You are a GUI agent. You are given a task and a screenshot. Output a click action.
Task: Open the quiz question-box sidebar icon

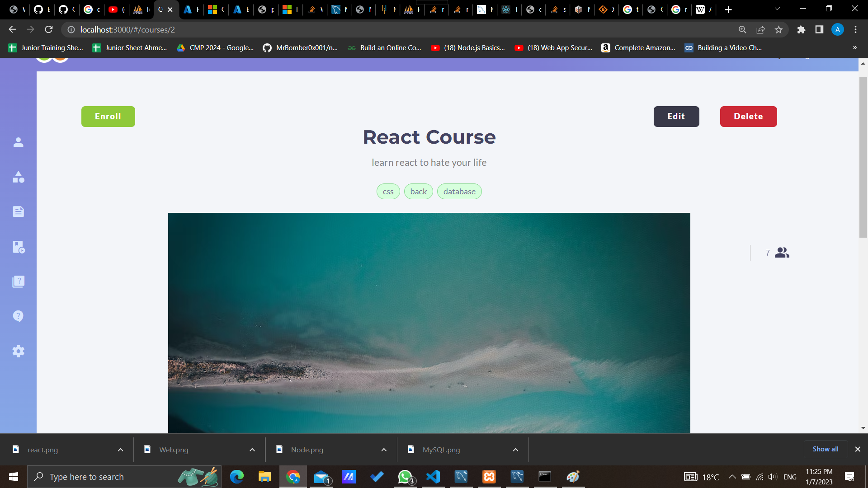click(x=18, y=282)
